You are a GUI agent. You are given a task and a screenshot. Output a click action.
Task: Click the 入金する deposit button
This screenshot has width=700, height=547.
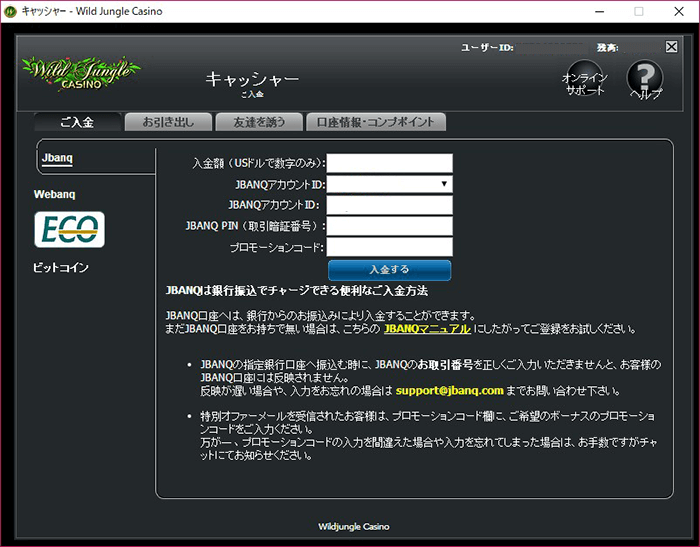(x=389, y=270)
